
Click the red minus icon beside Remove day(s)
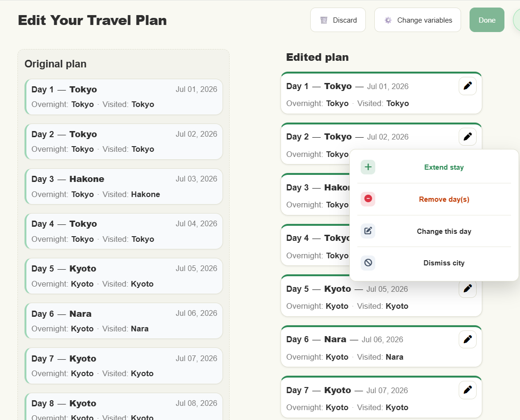[x=368, y=199]
